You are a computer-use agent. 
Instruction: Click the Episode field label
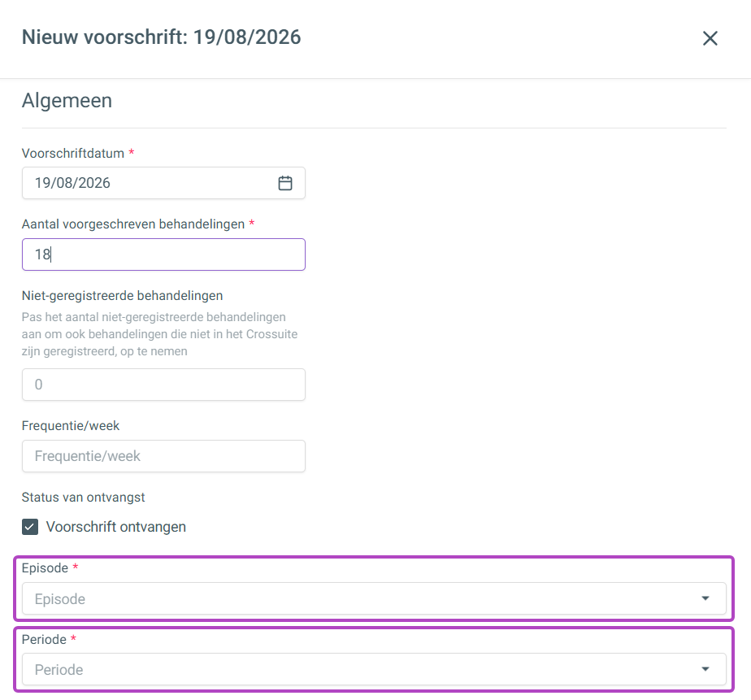[x=45, y=568]
